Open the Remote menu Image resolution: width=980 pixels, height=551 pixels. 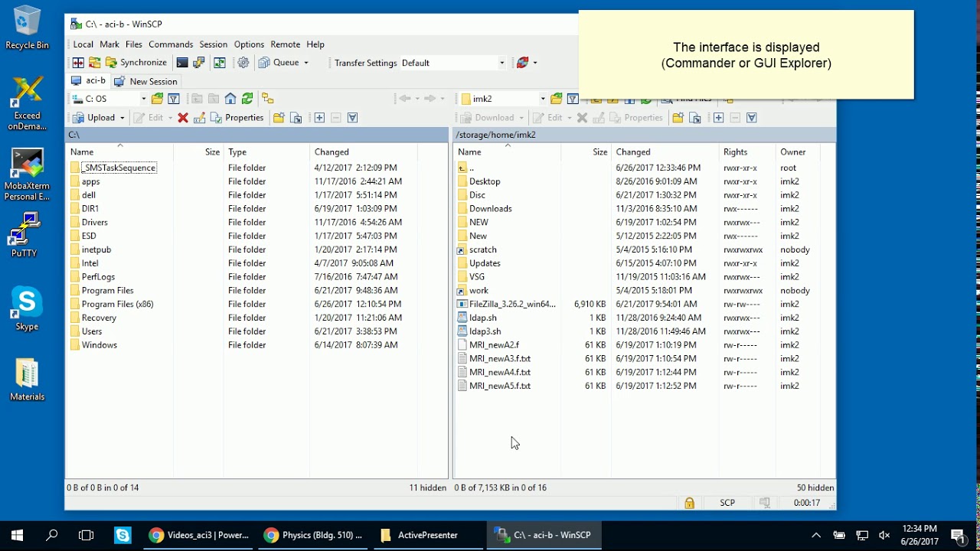pyautogui.click(x=286, y=44)
